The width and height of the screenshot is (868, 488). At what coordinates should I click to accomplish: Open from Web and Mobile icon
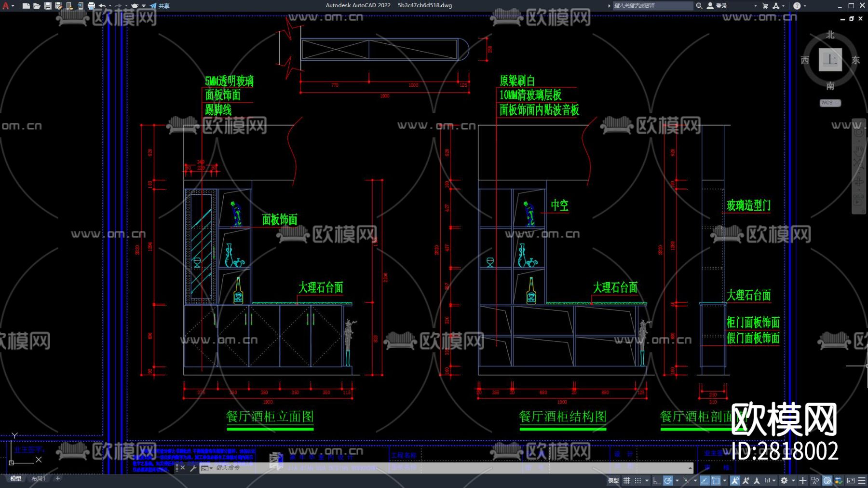tap(69, 6)
